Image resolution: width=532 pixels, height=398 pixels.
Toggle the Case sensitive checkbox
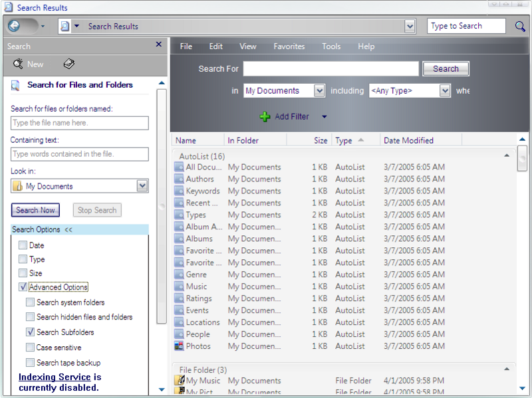pyautogui.click(x=31, y=348)
